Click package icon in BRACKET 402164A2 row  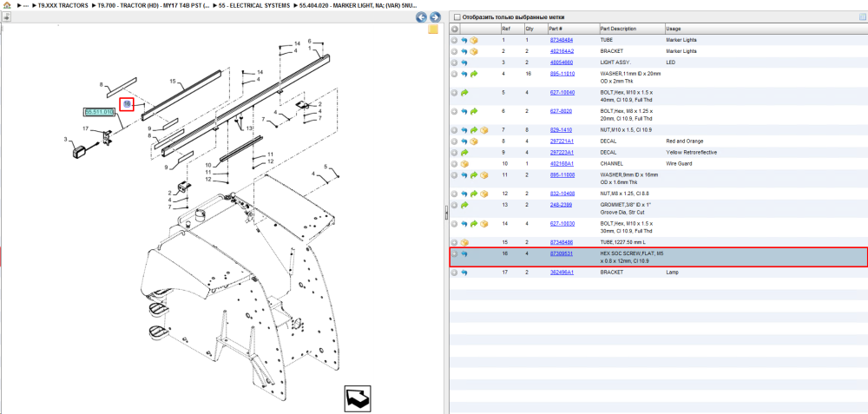(x=474, y=51)
